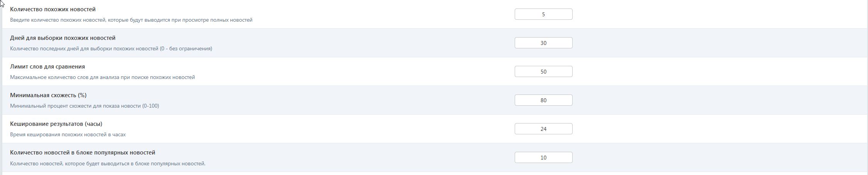Click the description Максимальное количество слов для анализа
Image resolution: width=868 pixels, height=175 pixels.
(102, 77)
